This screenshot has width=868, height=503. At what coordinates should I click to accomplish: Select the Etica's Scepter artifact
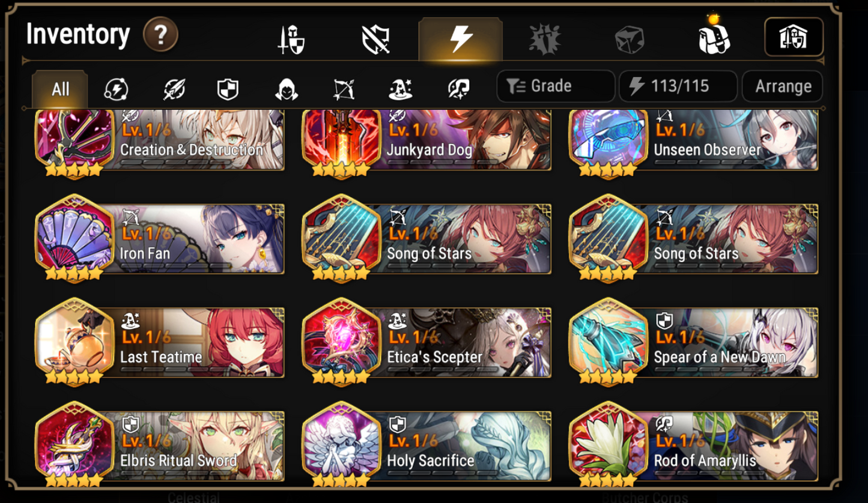(x=426, y=342)
